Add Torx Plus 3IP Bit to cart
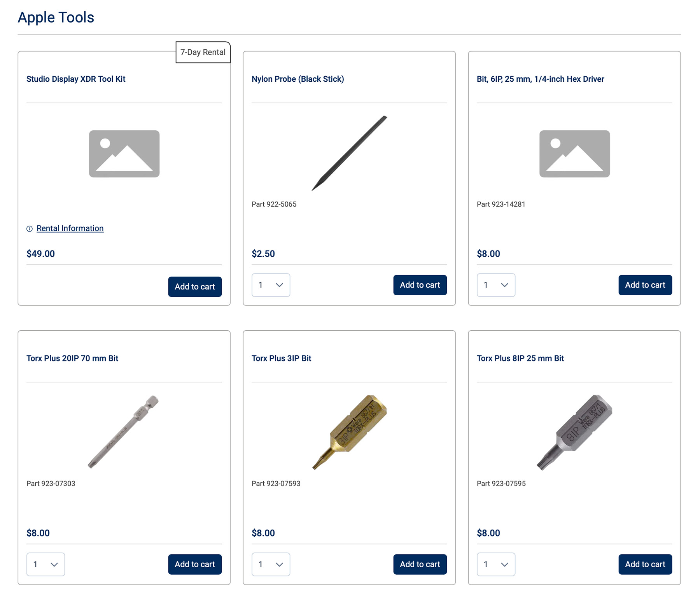This screenshot has width=700, height=598. [420, 565]
